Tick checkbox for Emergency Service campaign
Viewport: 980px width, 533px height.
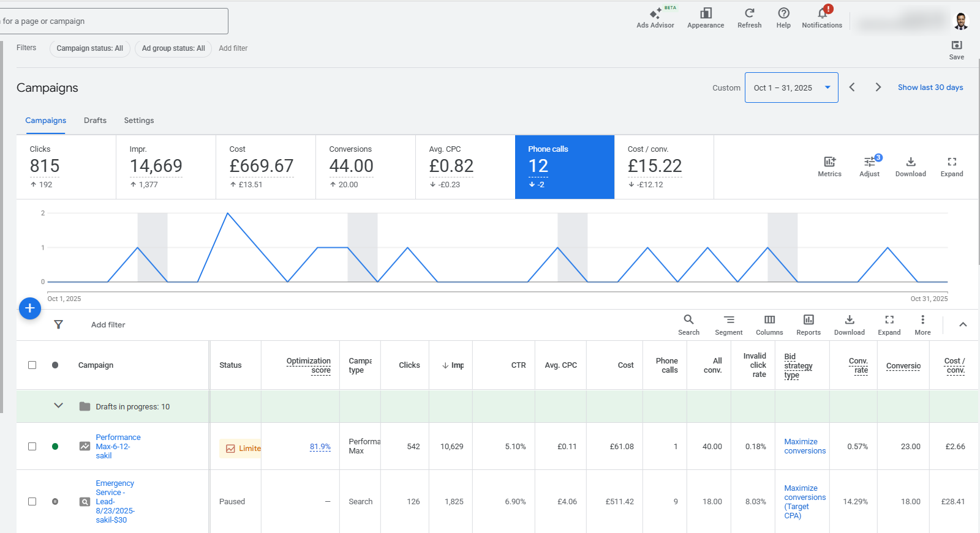pos(32,501)
